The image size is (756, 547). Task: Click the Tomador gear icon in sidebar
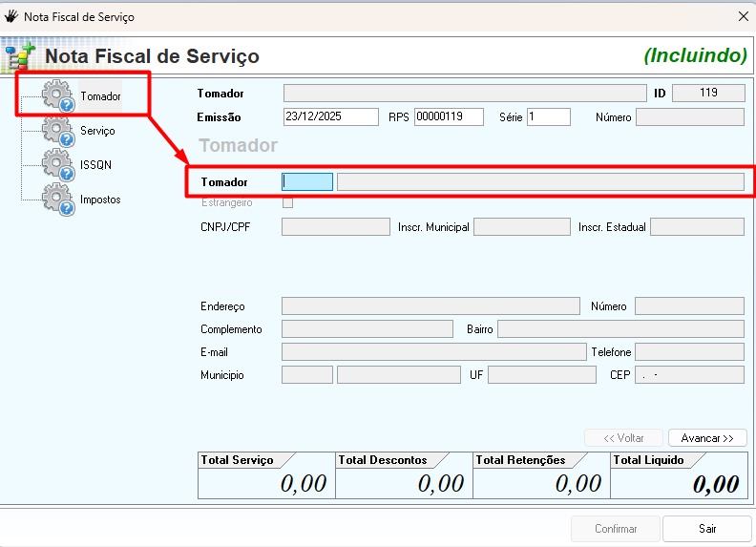(58, 96)
